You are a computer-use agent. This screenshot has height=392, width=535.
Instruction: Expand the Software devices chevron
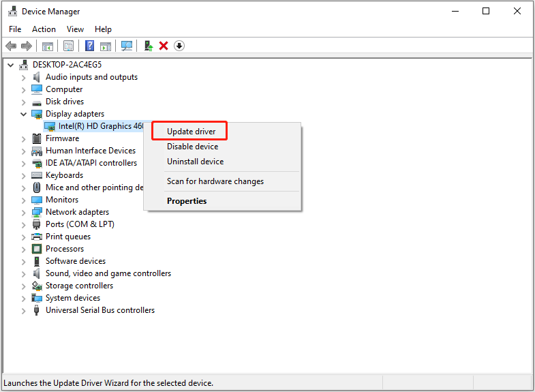pyautogui.click(x=23, y=262)
